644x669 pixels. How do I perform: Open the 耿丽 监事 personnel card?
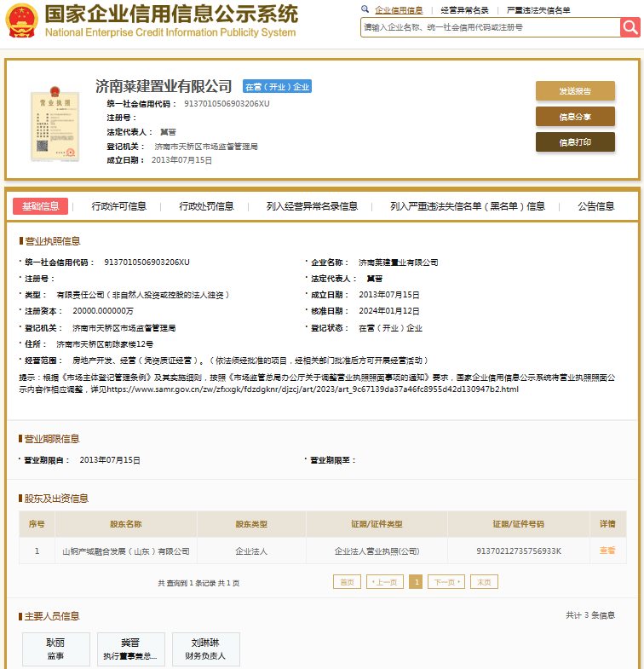coord(56,649)
